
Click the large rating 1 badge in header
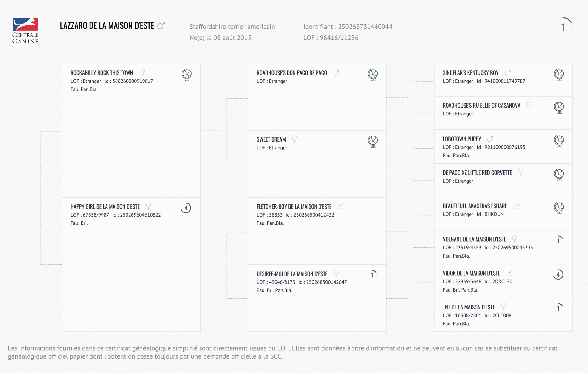coord(563,27)
